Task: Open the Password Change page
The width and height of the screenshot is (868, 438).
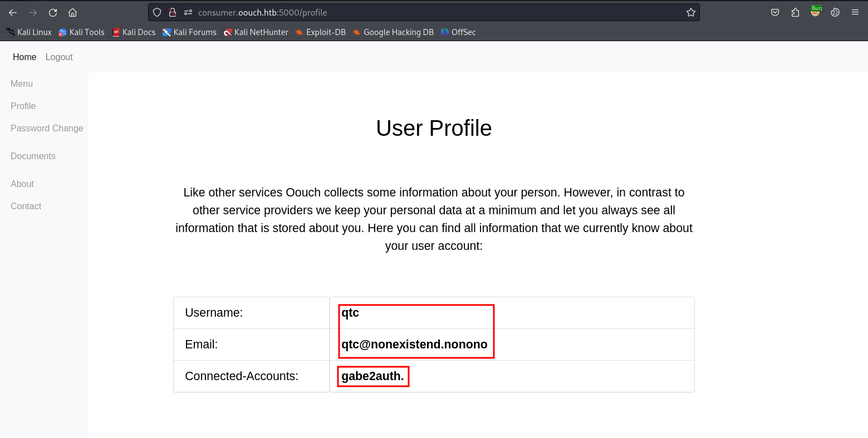Action: pos(46,128)
